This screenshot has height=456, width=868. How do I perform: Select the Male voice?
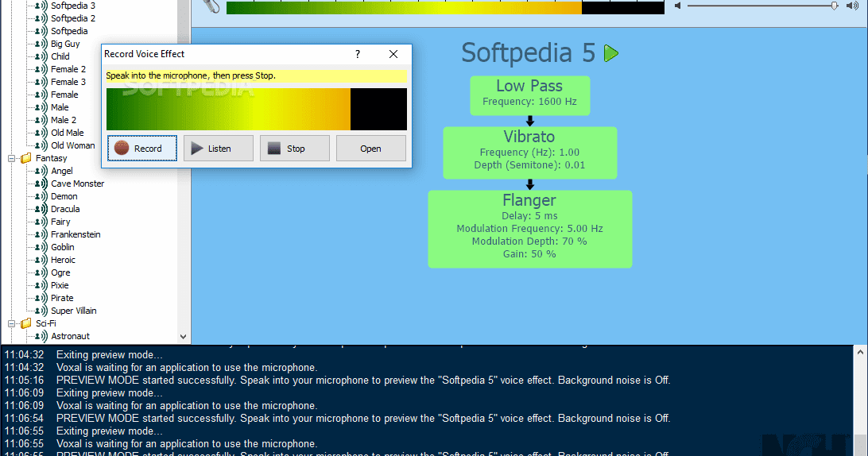click(x=60, y=107)
